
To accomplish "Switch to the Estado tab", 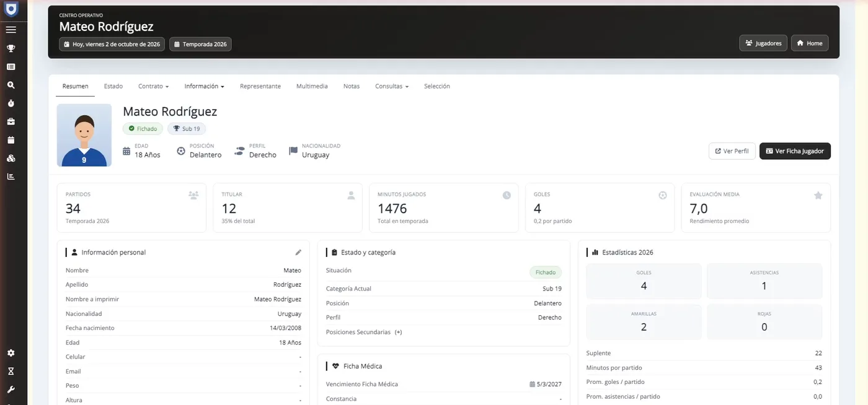I will [x=113, y=86].
